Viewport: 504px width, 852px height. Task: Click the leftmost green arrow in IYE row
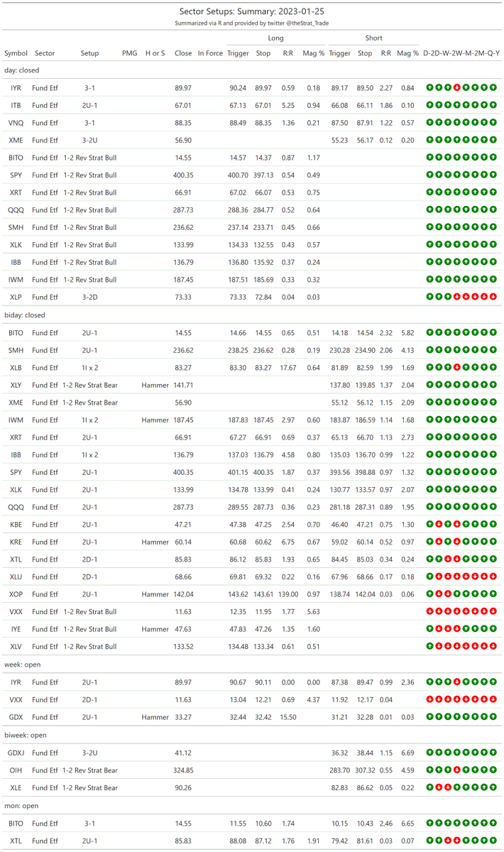point(430,628)
